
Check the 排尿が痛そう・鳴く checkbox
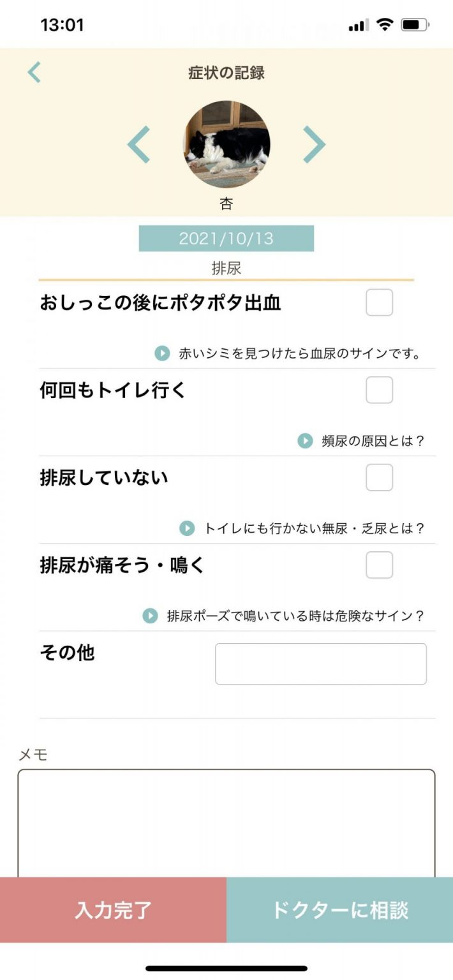click(378, 564)
